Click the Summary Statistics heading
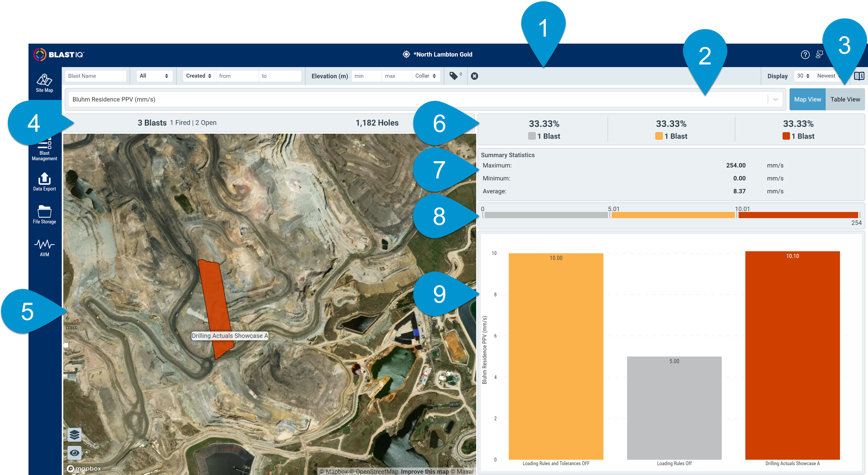868x475 pixels. tap(508, 155)
